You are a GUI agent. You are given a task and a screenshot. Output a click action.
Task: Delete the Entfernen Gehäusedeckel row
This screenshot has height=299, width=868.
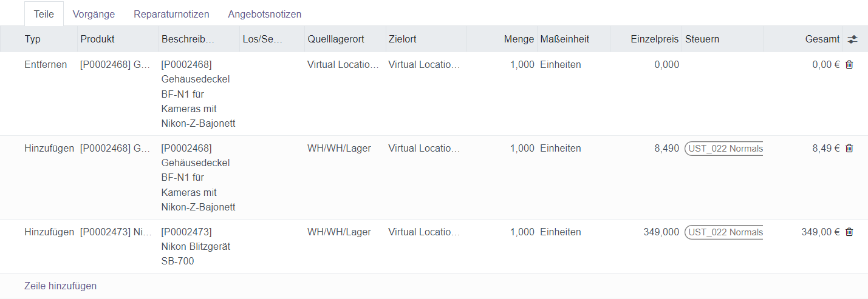(849, 64)
